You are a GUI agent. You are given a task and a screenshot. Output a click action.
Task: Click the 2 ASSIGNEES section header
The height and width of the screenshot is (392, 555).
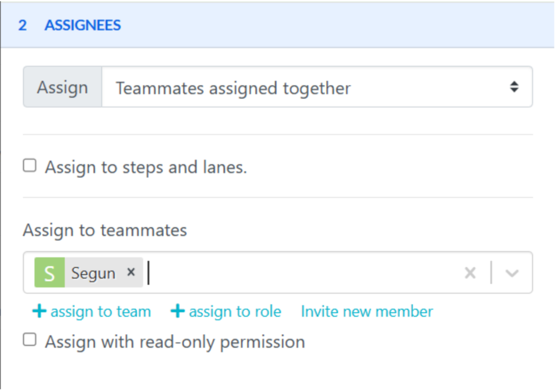(x=277, y=25)
